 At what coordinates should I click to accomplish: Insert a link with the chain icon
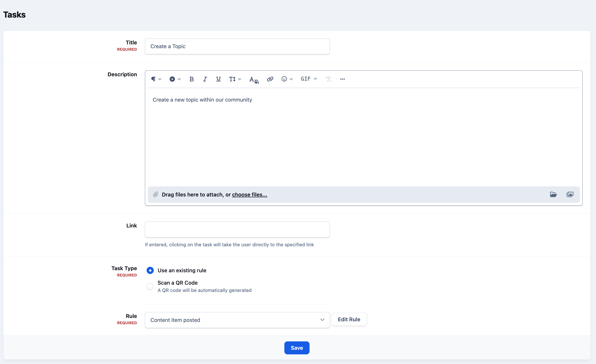pyautogui.click(x=270, y=79)
